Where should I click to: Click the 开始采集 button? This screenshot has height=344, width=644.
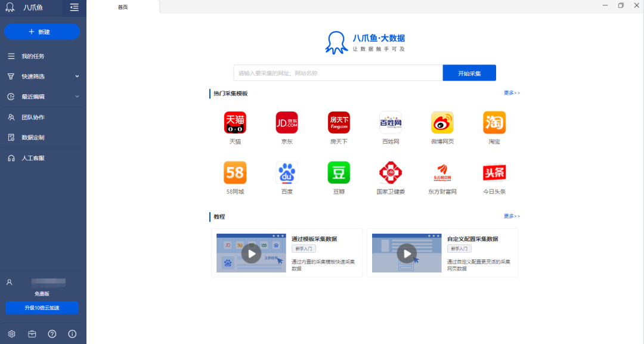click(469, 73)
